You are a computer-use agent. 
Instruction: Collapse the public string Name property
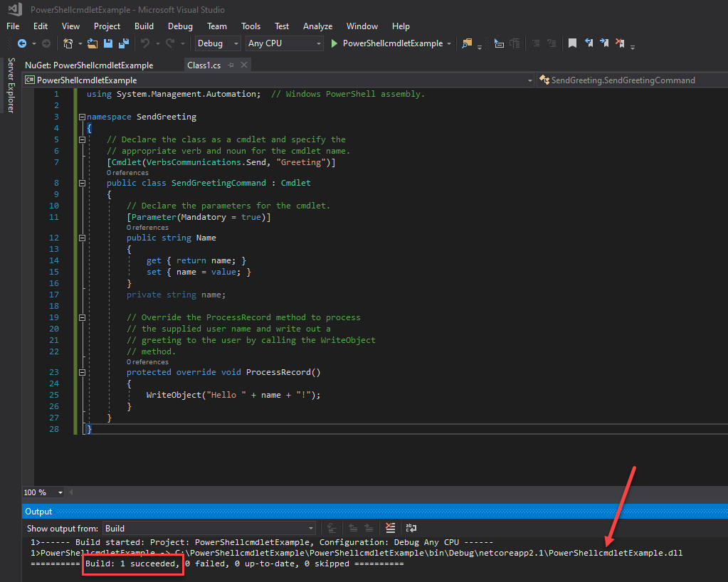coord(82,238)
